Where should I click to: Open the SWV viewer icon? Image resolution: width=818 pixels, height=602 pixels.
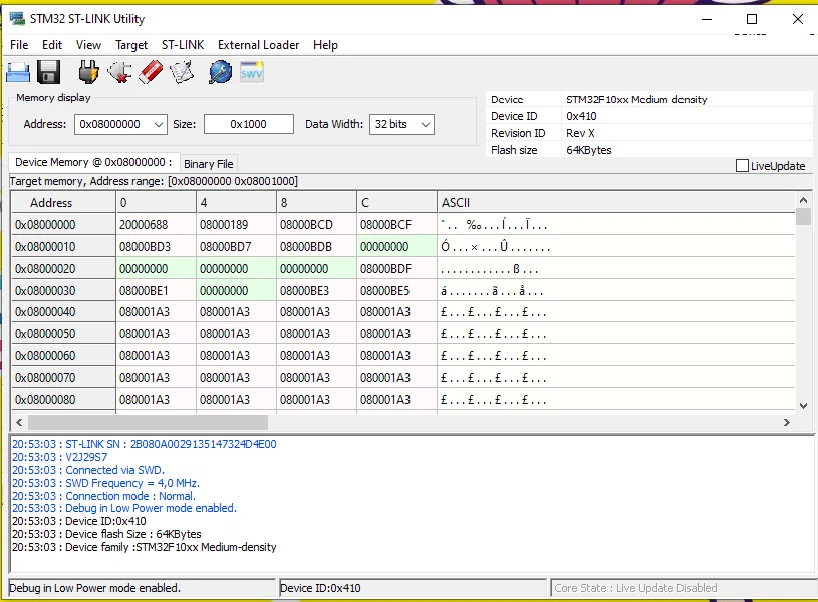tap(251, 72)
